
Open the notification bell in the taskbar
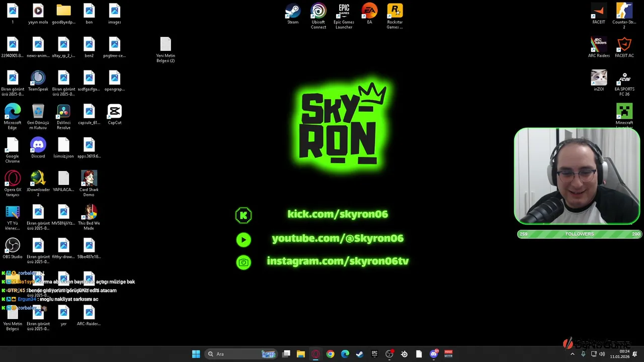point(635,354)
